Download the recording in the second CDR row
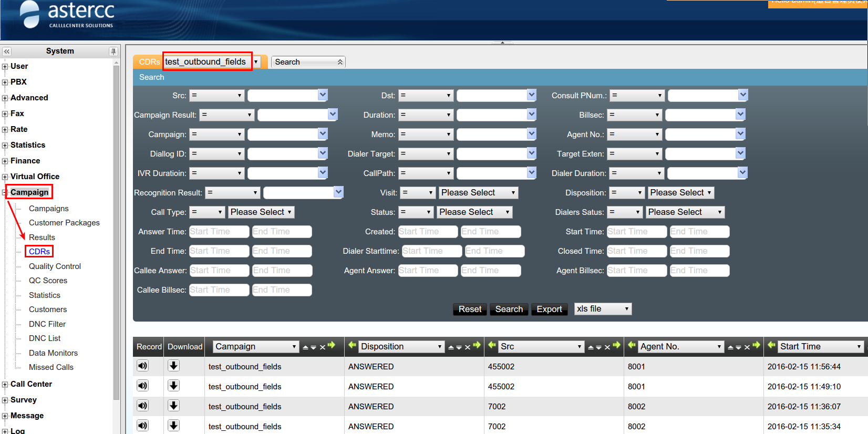The image size is (868, 434). coord(173,386)
